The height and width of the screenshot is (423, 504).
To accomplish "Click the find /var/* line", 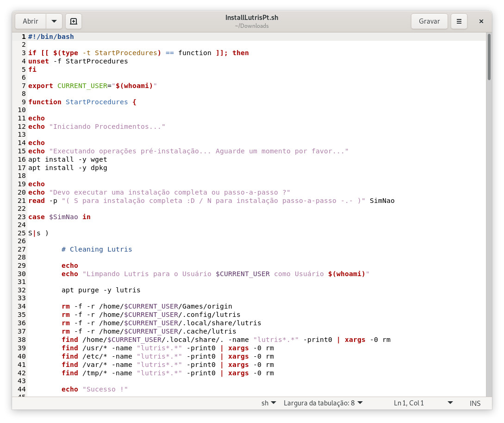I will click(168, 365).
